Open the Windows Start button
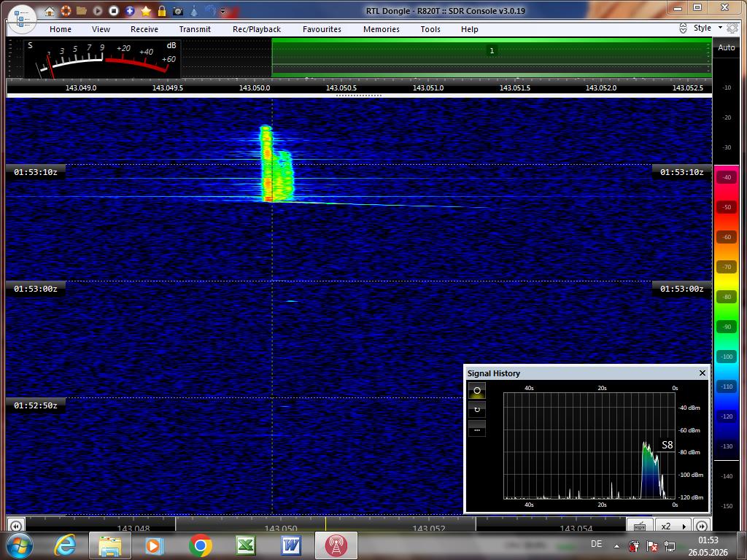Image resolution: width=747 pixels, height=560 pixels. point(20,545)
